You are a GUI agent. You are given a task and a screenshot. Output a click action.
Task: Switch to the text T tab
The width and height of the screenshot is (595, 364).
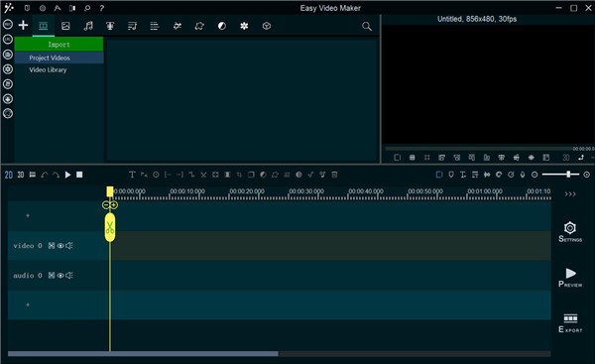110,26
